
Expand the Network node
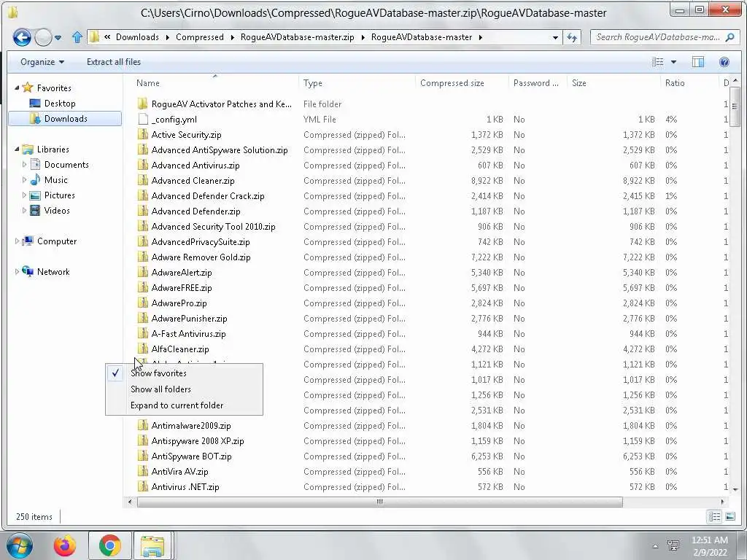coord(18,271)
